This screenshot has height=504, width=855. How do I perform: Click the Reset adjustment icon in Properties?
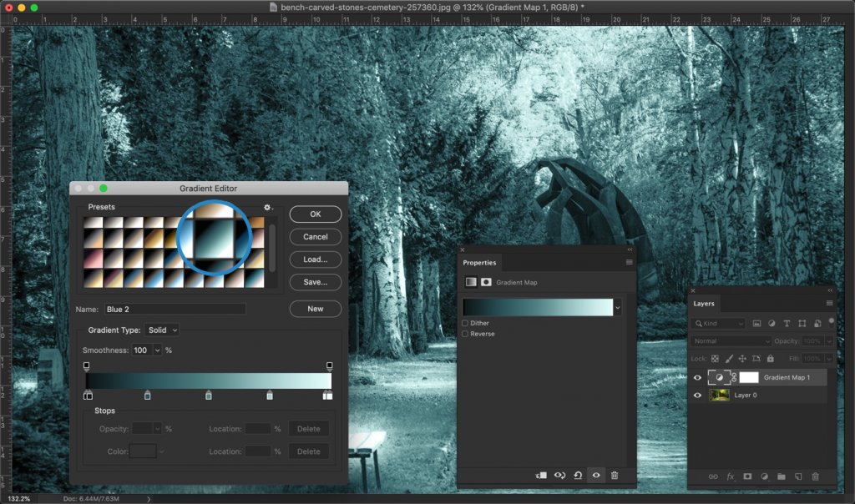tap(578, 474)
